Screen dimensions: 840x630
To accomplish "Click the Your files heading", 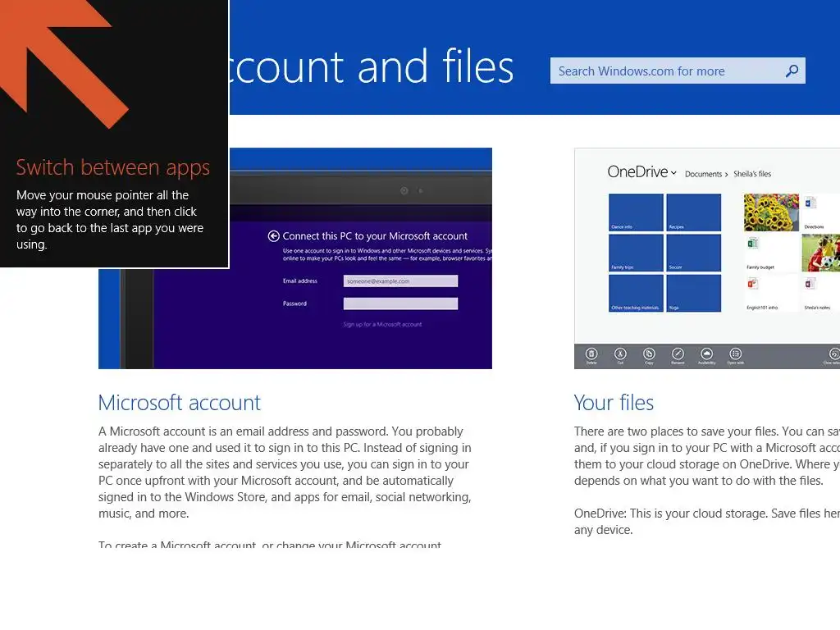I will click(x=614, y=403).
